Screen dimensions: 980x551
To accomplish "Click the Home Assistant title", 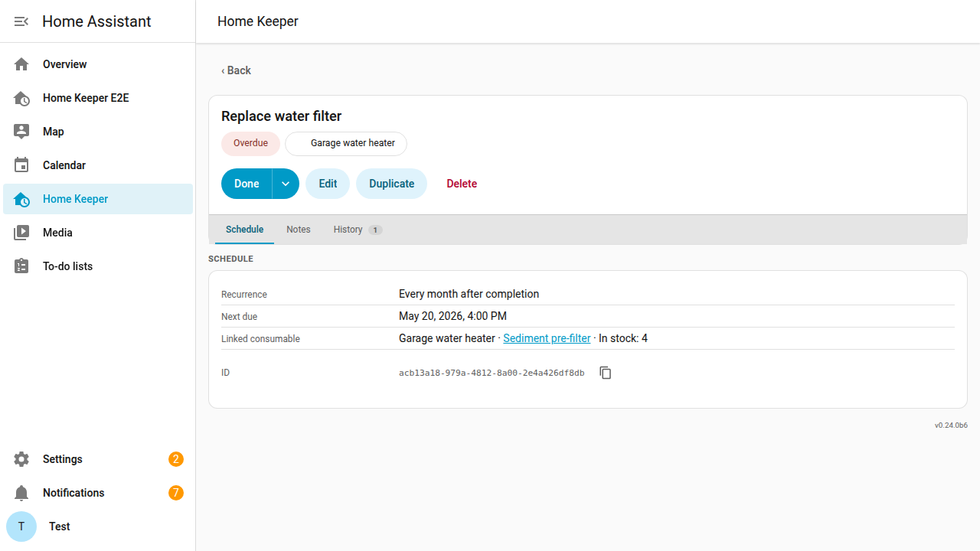I will [x=96, y=21].
